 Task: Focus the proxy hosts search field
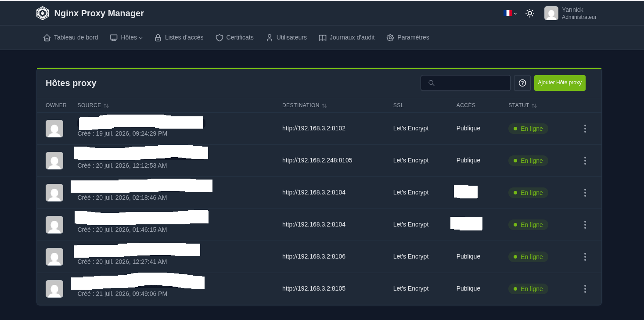(x=465, y=83)
